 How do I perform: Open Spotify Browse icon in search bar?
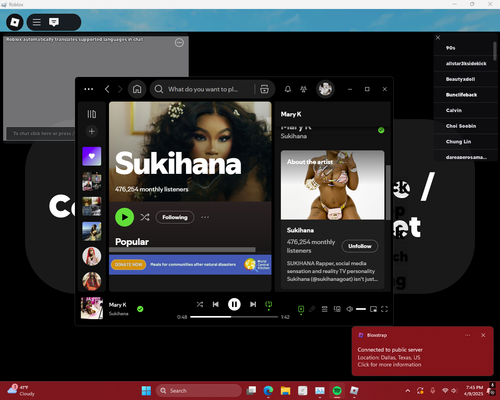[264, 89]
